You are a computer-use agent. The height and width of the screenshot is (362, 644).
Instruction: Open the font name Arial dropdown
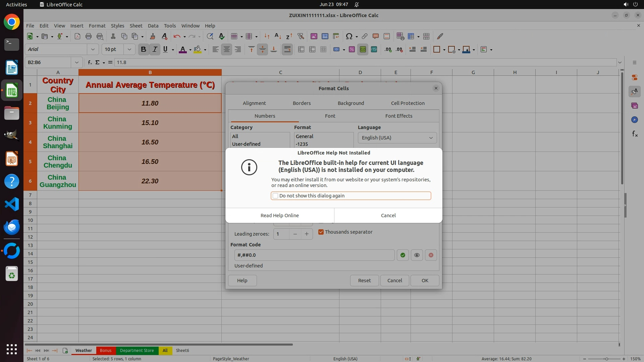(x=93, y=49)
